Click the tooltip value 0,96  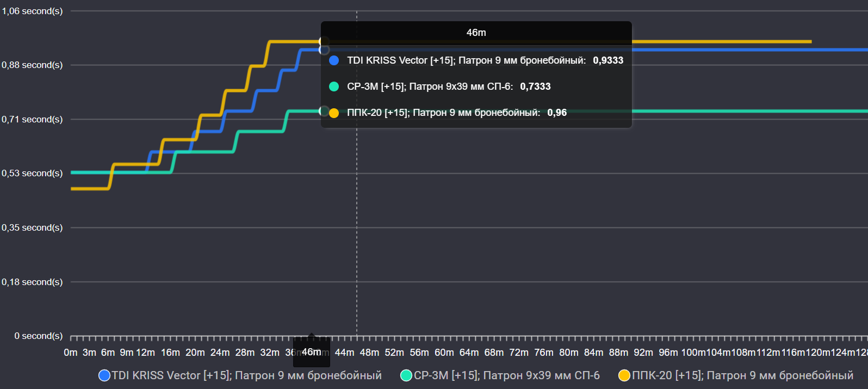(557, 113)
